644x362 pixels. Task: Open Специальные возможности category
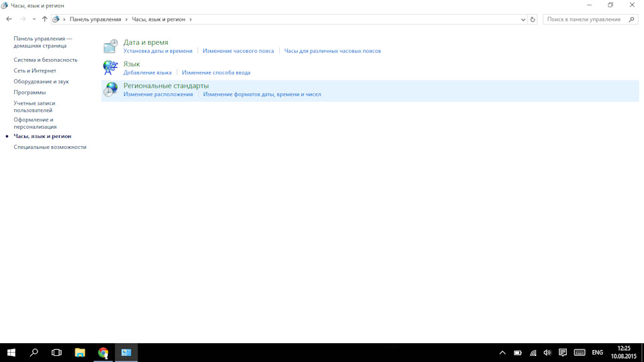click(50, 147)
